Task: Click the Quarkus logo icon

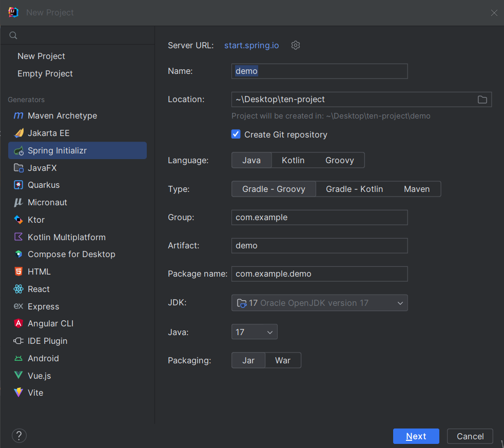Action: 18,185
